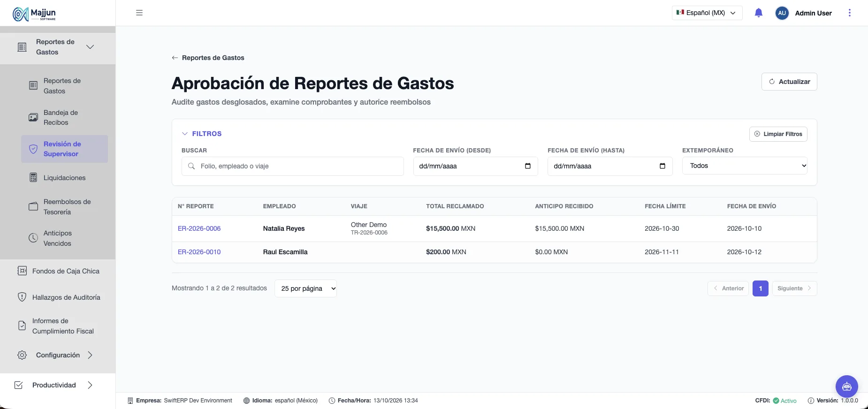Click the Anterior pagination button
This screenshot has width=868, height=409.
click(x=728, y=288)
